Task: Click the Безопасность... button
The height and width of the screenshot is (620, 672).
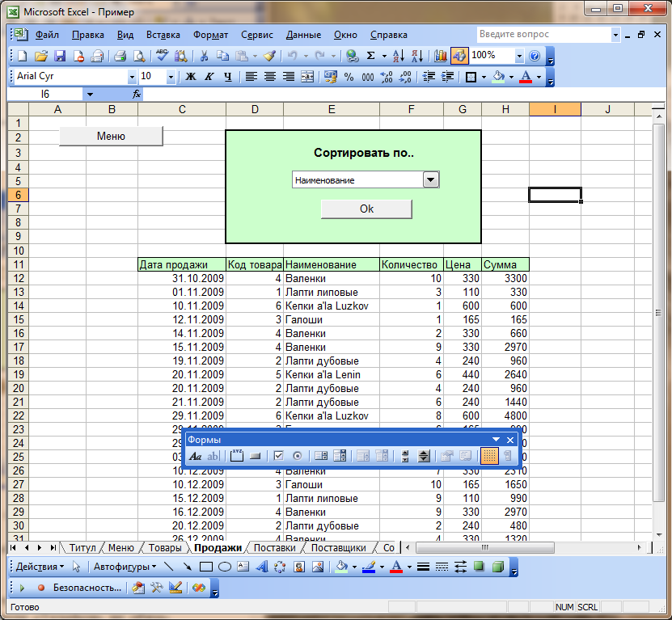Action: 87,588
